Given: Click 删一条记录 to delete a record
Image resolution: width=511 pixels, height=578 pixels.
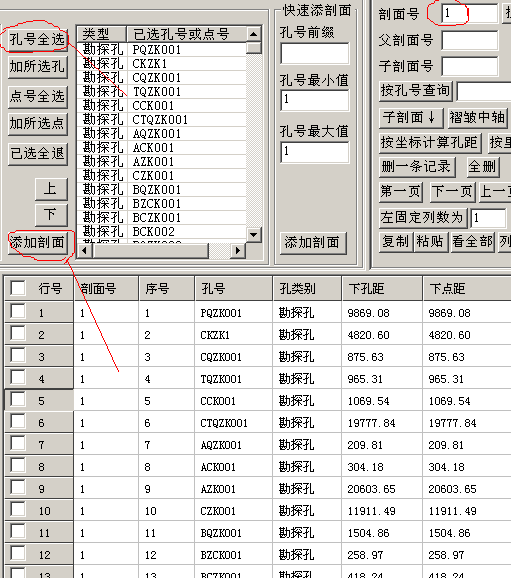Looking at the screenshot, I should point(417,167).
